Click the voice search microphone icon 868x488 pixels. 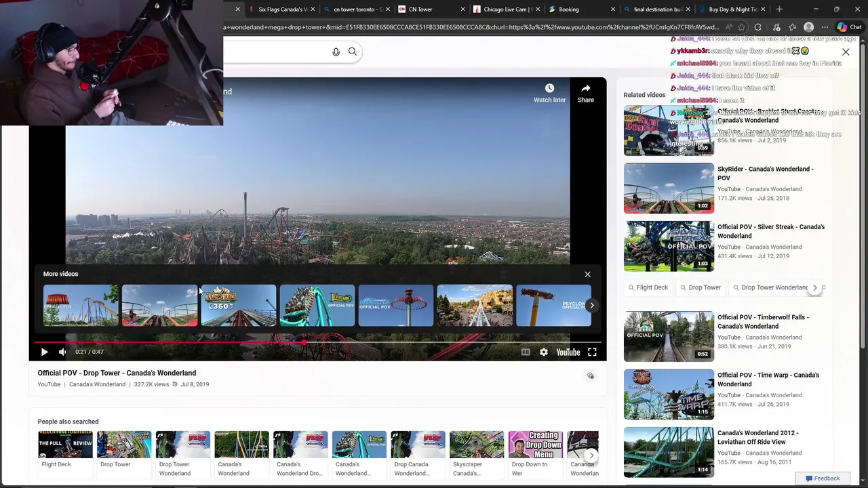tap(336, 52)
